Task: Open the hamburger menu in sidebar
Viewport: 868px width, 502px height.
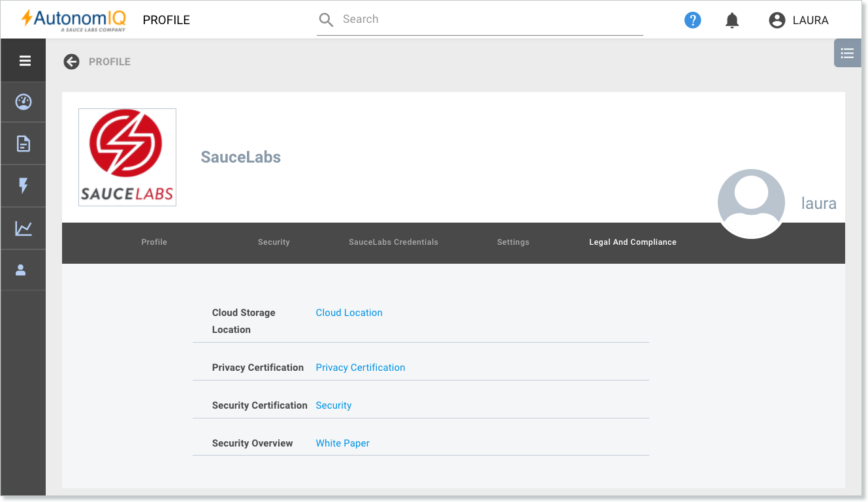Action: point(25,61)
